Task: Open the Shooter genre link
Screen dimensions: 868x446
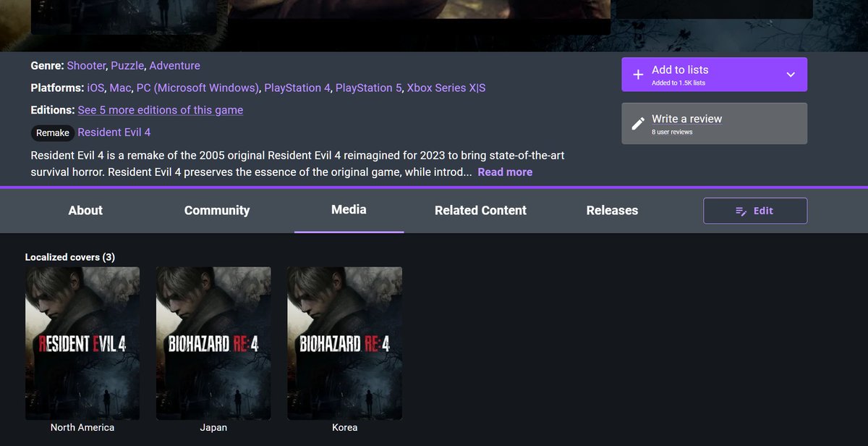Action: point(86,65)
